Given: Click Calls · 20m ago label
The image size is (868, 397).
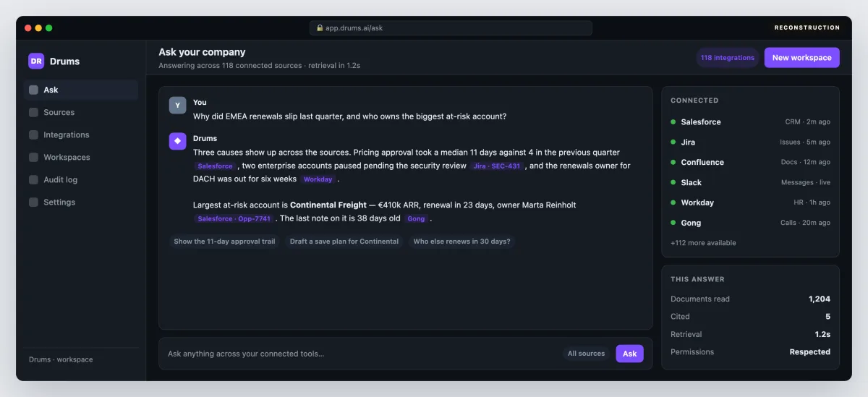Looking at the screenshot, I should [x=805, y=223].
